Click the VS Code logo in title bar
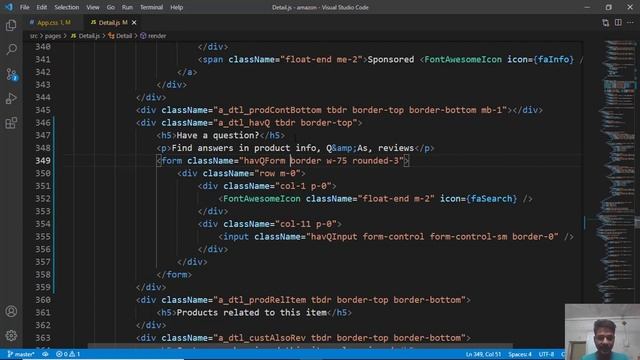 click(x=9, y=7)
